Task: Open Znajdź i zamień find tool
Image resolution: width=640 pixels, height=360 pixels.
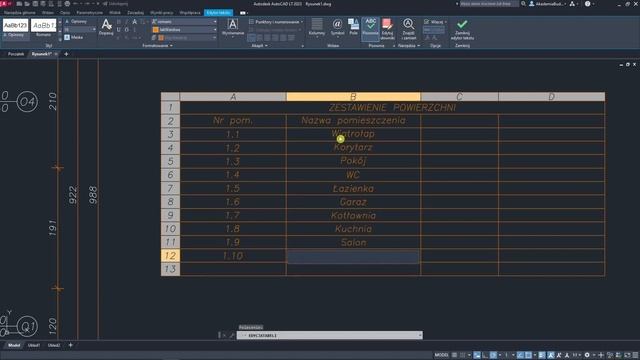Action: tap(408, 29)
